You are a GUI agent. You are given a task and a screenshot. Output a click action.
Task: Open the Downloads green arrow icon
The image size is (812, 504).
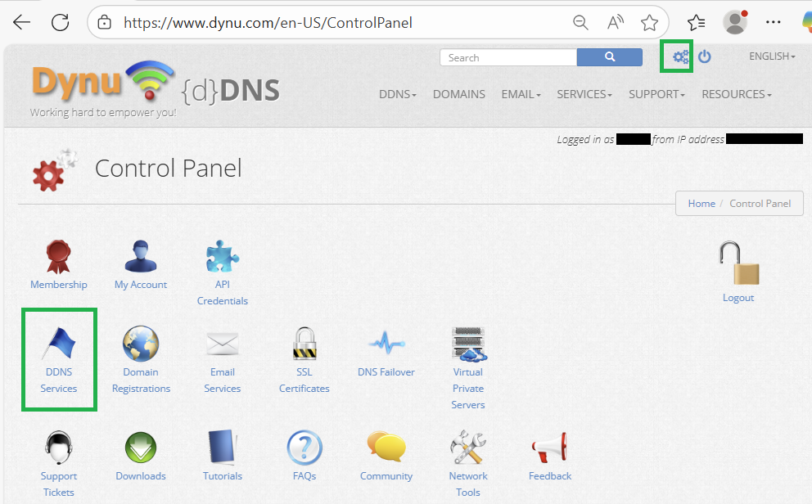pyautogui.click(x=140, y=448)
